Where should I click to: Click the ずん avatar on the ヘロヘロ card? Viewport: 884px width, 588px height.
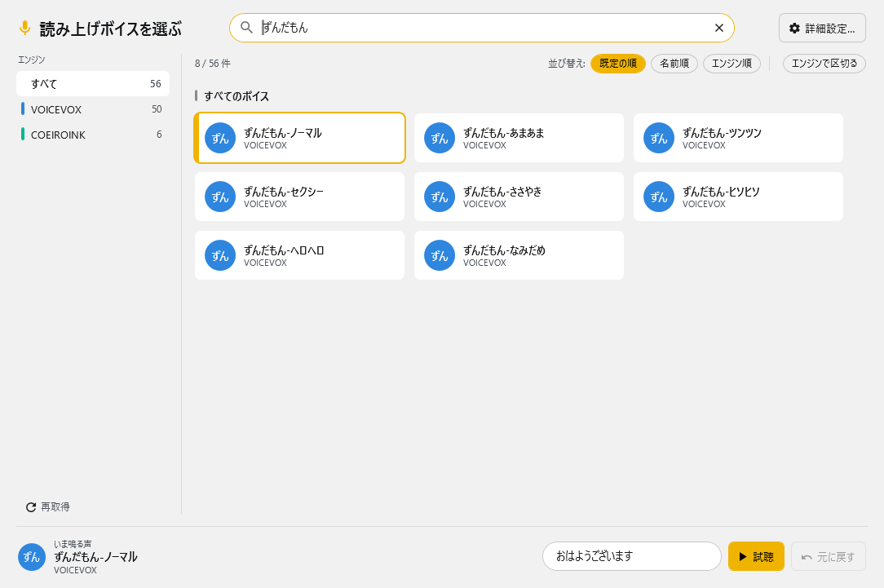point(220,255)
